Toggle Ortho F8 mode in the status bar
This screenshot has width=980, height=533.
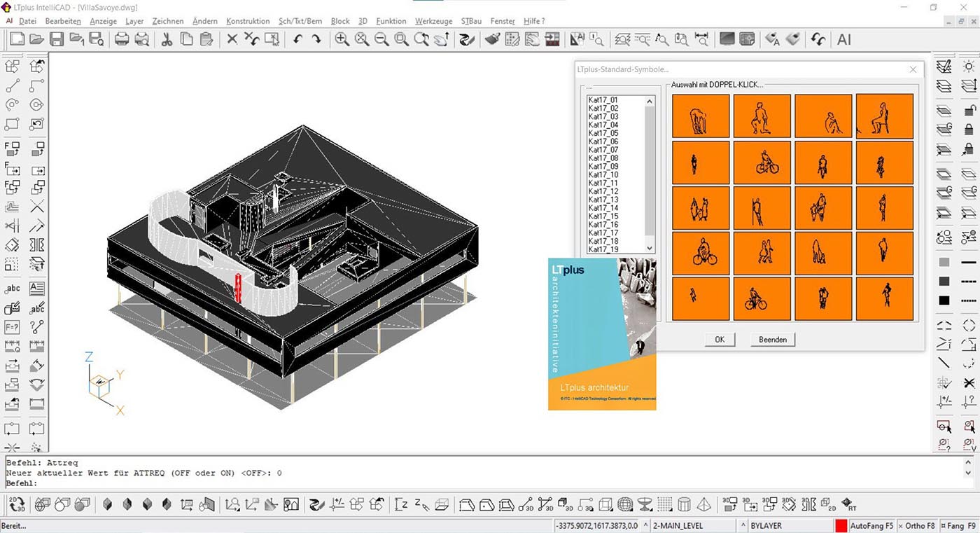tap(919, 525)
